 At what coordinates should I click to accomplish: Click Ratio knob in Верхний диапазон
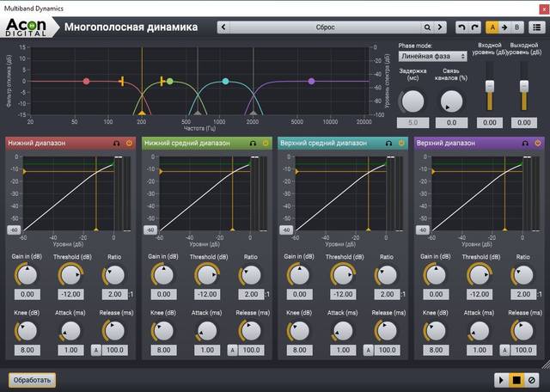tap(523, 275)
